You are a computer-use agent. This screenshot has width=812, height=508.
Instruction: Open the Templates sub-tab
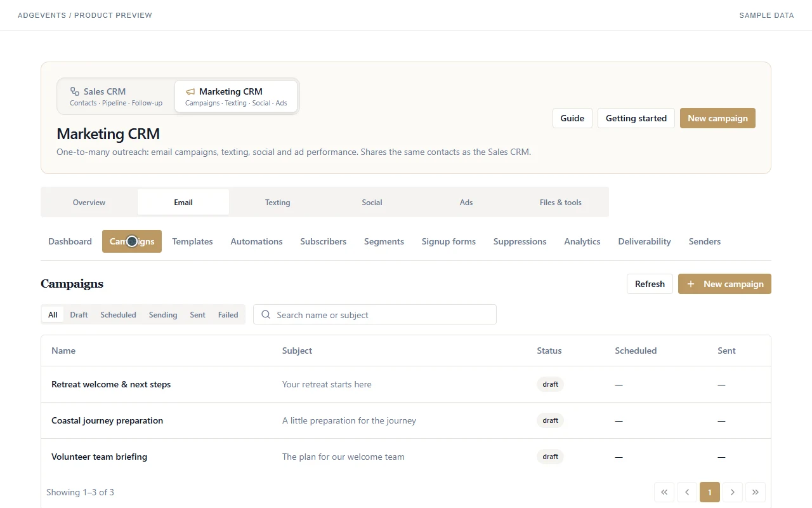coord(192,241)
